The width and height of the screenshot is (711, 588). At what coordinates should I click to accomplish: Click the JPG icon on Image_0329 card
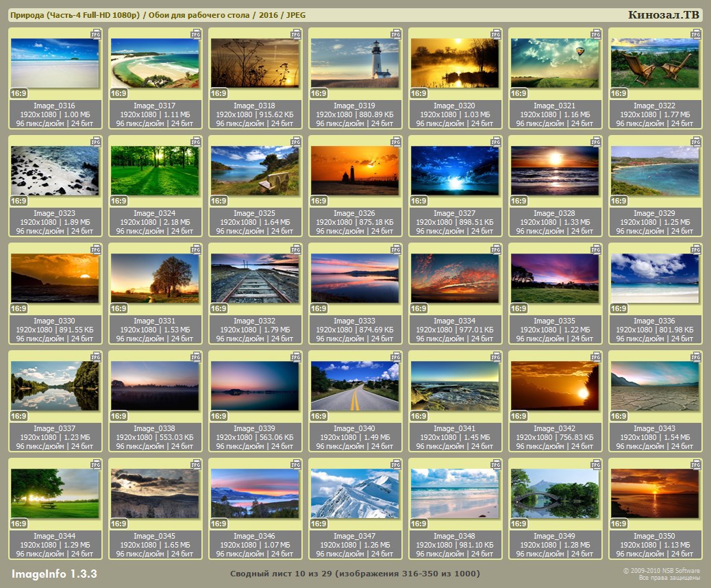pos(695,142)
